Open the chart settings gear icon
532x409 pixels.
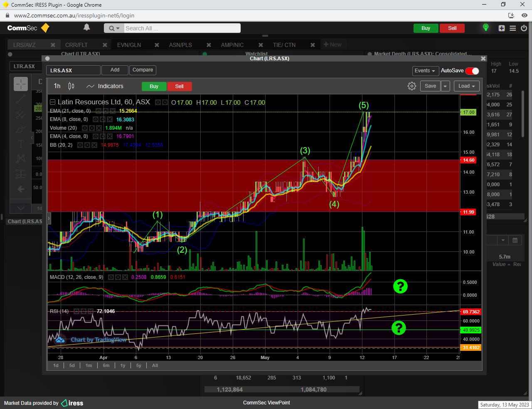tap(411, 86)
